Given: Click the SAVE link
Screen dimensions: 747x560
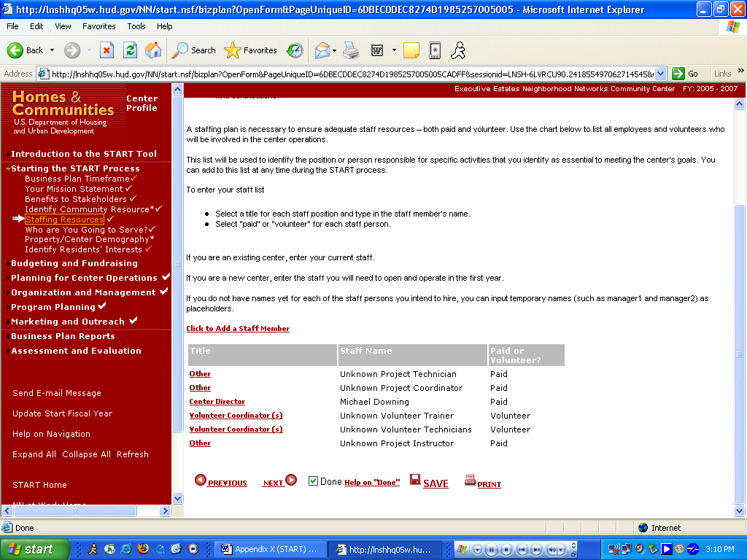Looking at the screenshot, I should (x=436, y=483).
